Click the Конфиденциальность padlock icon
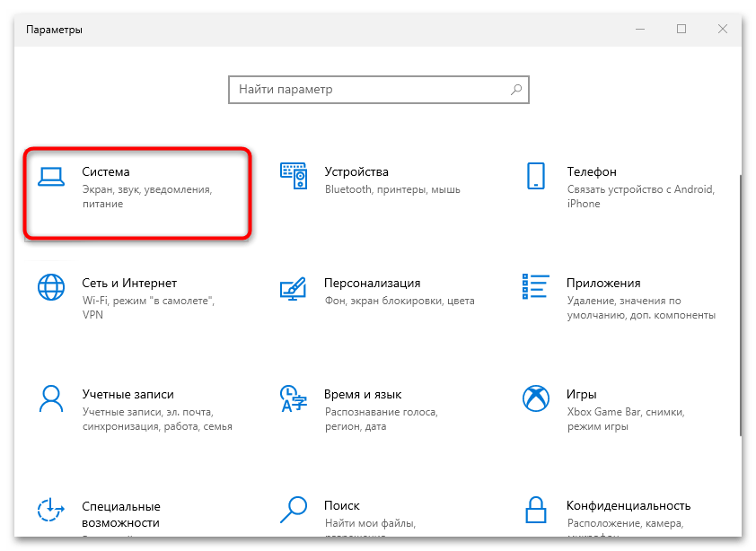The image size is (756, 551). tap(536, 511)
